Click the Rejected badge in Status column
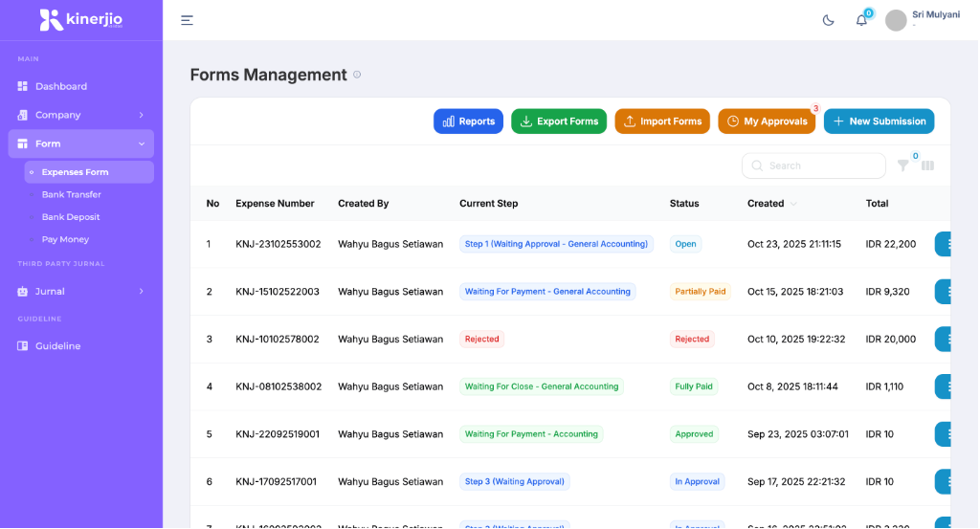This screenshot has width=980, height=529. (x=692, y=339)
